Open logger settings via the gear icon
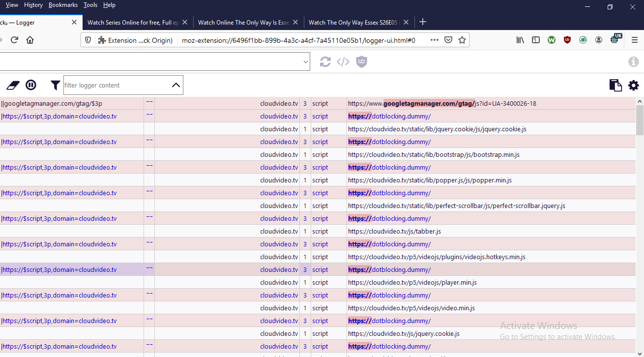The width and height of the screenshot is (644, 357). tap(633, 85)
